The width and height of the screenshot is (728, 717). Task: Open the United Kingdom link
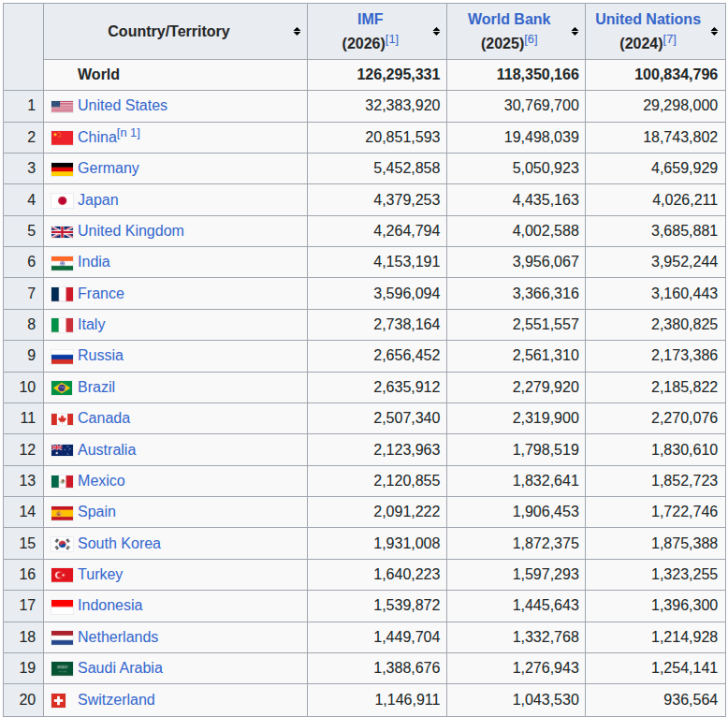coord(131,231)
